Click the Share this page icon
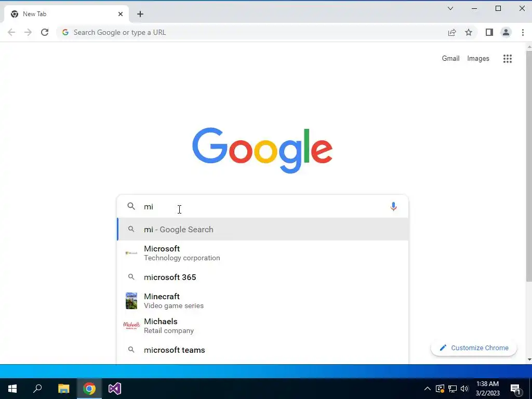The width and height of the screenshot is (532, 399). 452,32
